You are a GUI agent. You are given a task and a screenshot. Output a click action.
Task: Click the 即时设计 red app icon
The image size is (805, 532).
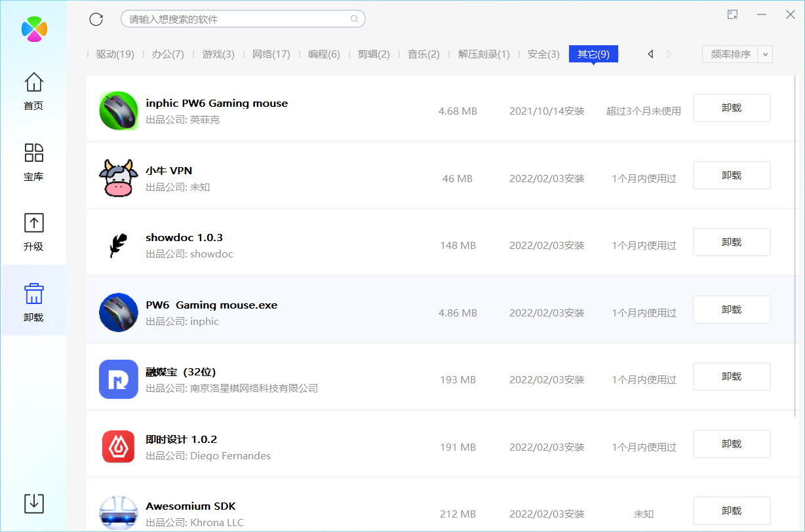[x=119, y=447]
